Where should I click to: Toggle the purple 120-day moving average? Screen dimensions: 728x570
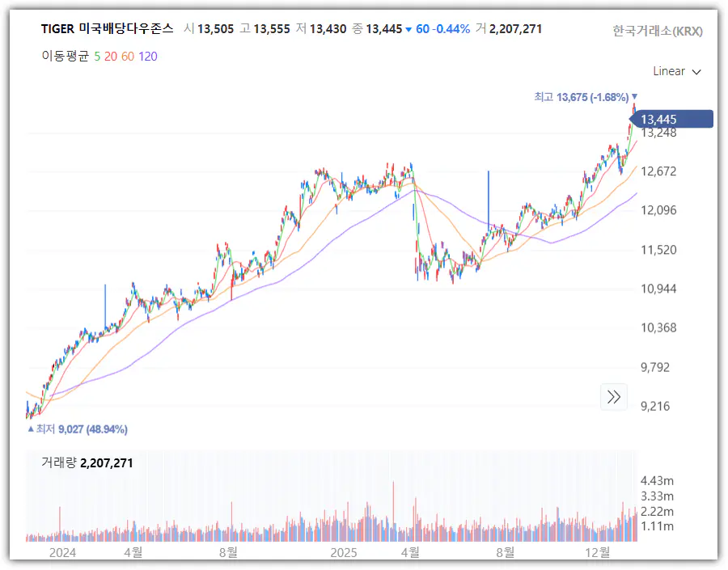147,56
